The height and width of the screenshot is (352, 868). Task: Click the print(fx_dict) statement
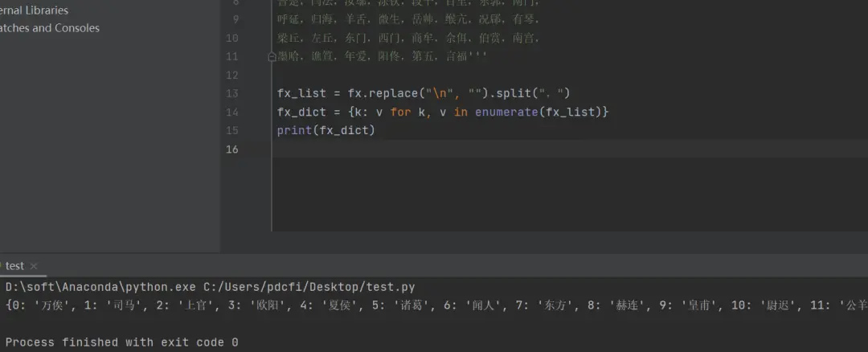[x=326, y=131]
